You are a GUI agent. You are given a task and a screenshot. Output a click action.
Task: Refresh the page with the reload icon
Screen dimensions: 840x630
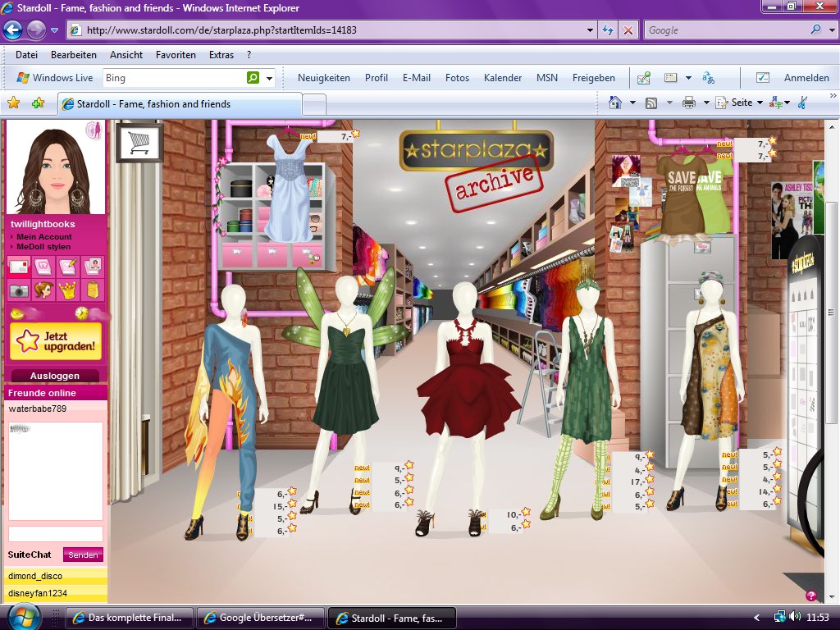pos(608,30)
